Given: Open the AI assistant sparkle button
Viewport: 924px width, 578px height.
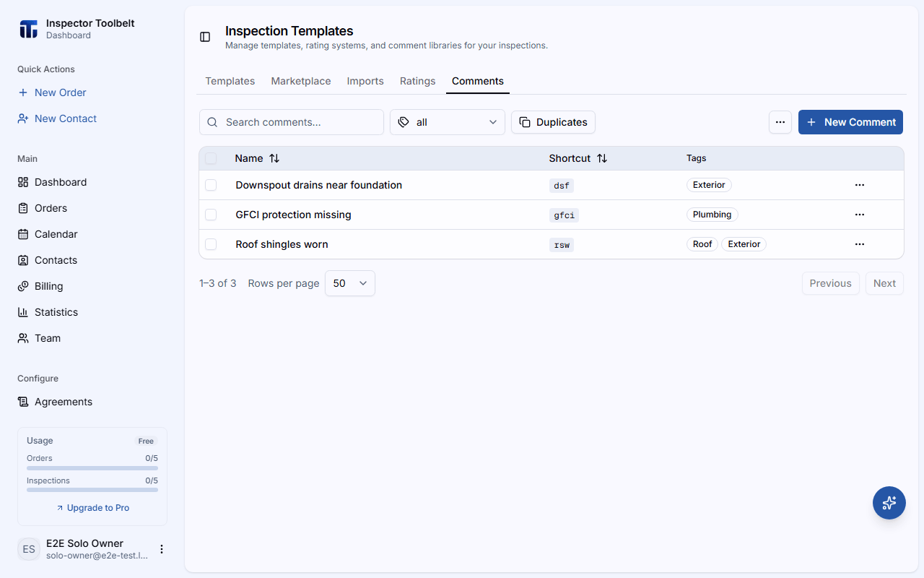Looking at the screenshot, I should [889, 503].
